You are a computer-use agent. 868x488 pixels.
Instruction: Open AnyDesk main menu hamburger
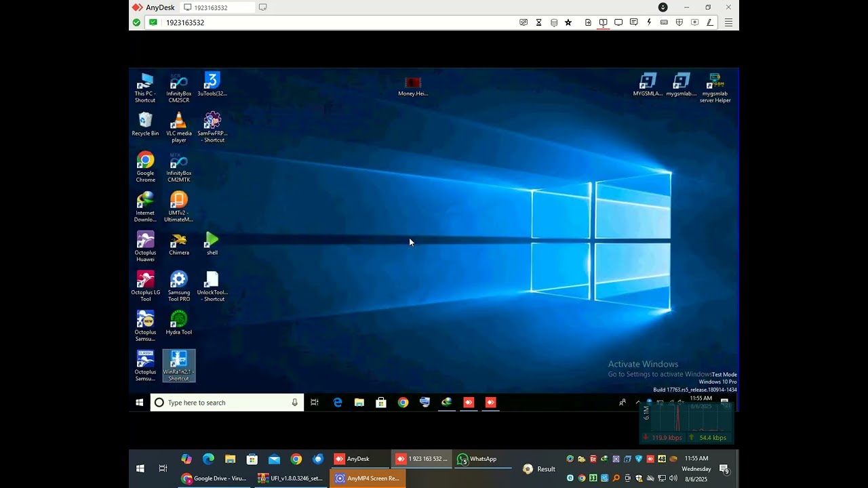(x=728, y=22)
